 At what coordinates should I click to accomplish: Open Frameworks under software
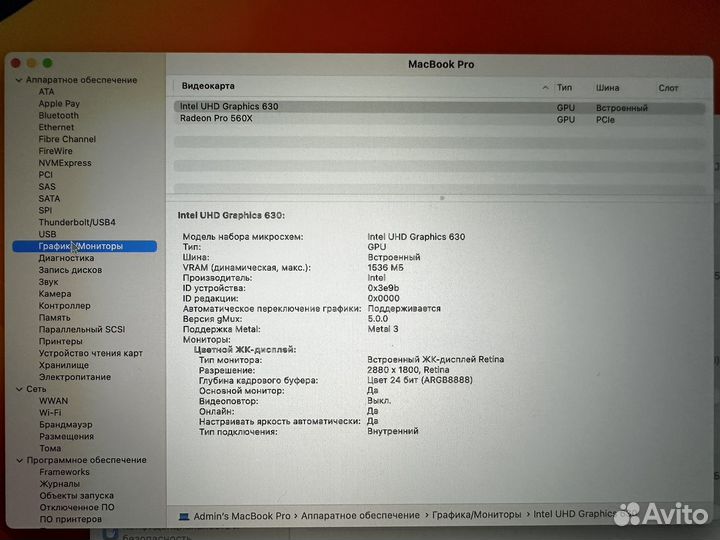click(64, 472)
